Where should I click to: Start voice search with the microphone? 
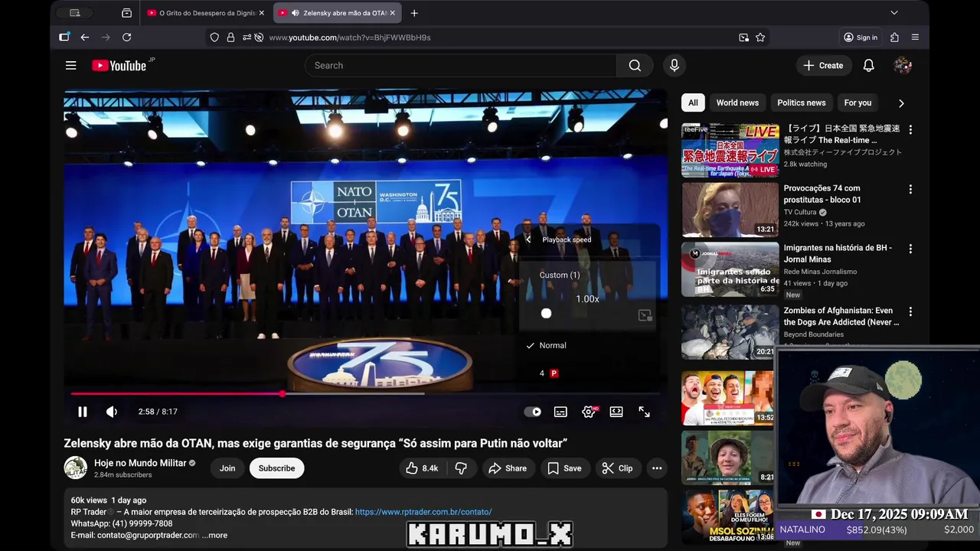[675, 66]
